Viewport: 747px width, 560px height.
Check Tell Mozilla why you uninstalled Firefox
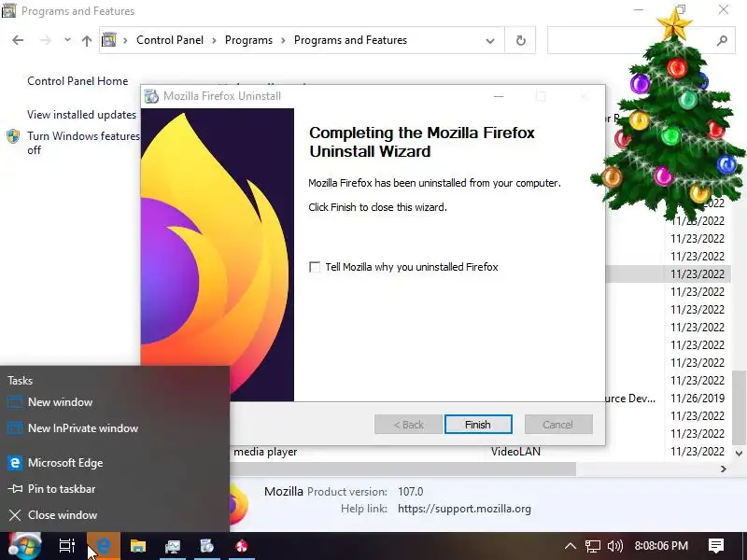315,267
